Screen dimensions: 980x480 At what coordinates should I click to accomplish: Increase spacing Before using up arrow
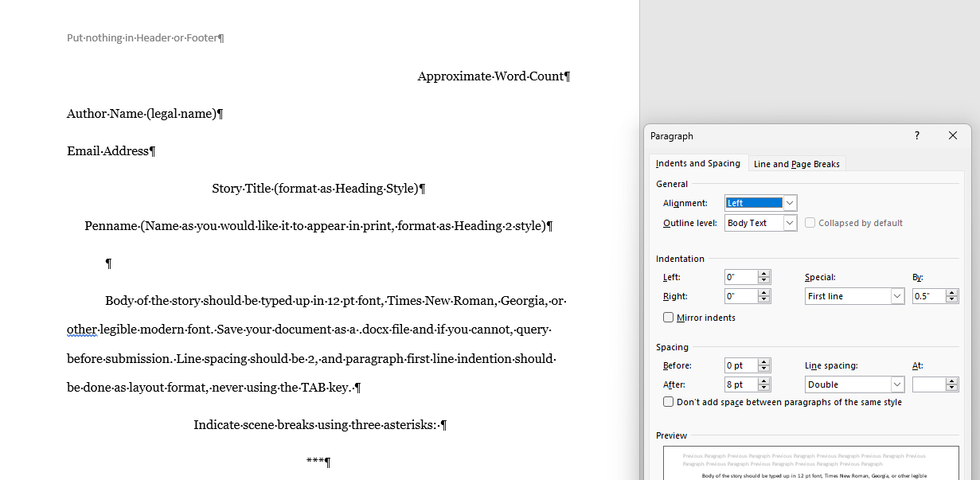[x=764, y=362]
